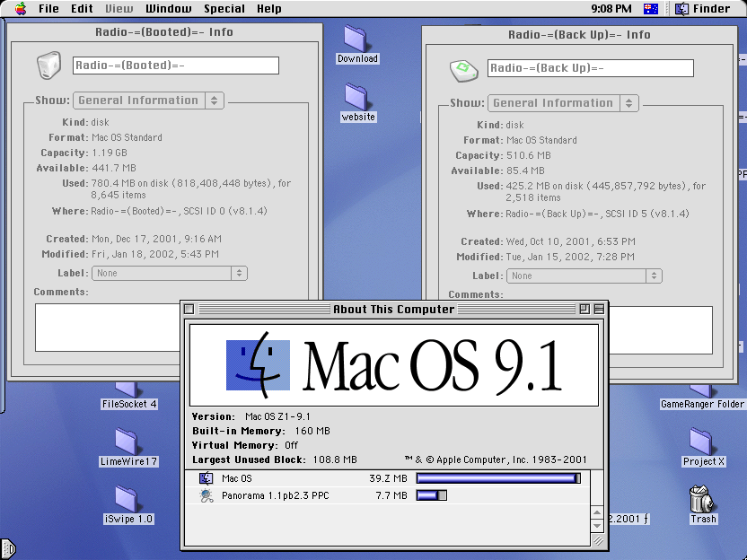747x560 pixels.
Task: Click collapse box of About This Computer
Action: coord(600,310)
